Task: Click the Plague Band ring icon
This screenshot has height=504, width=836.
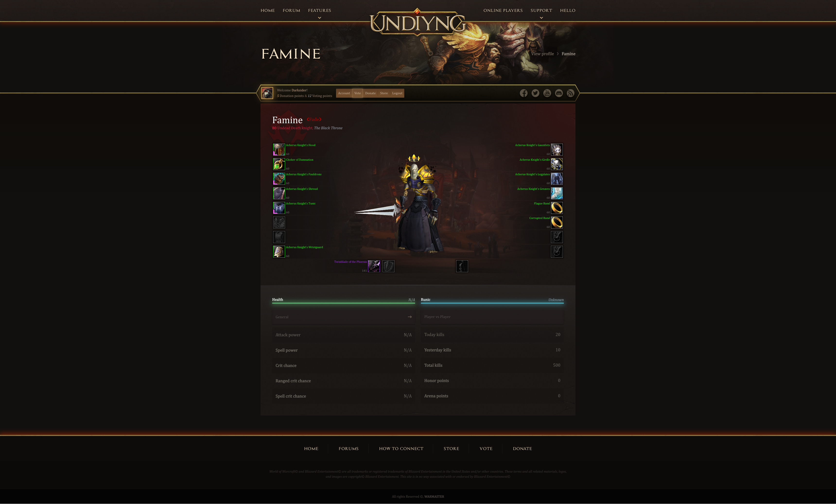Action: pyautogui.click(x=557, y=208)
